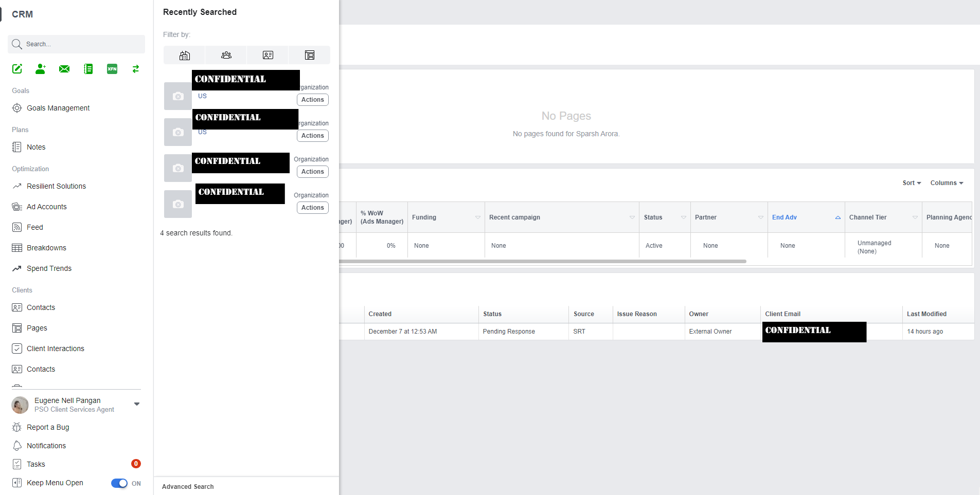The width and height of the screenshot is (980, 495).
Task: Click the green notes list icon
Action: (88, 69)
